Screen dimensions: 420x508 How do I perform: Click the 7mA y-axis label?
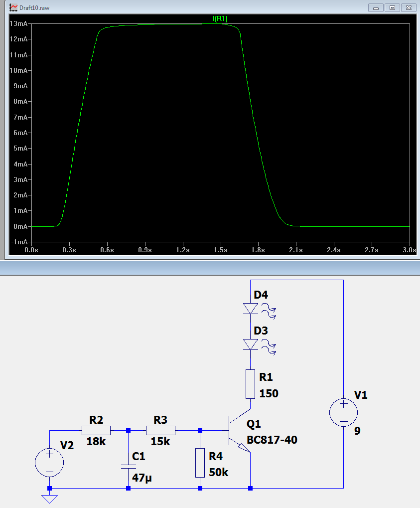[20, 117]
